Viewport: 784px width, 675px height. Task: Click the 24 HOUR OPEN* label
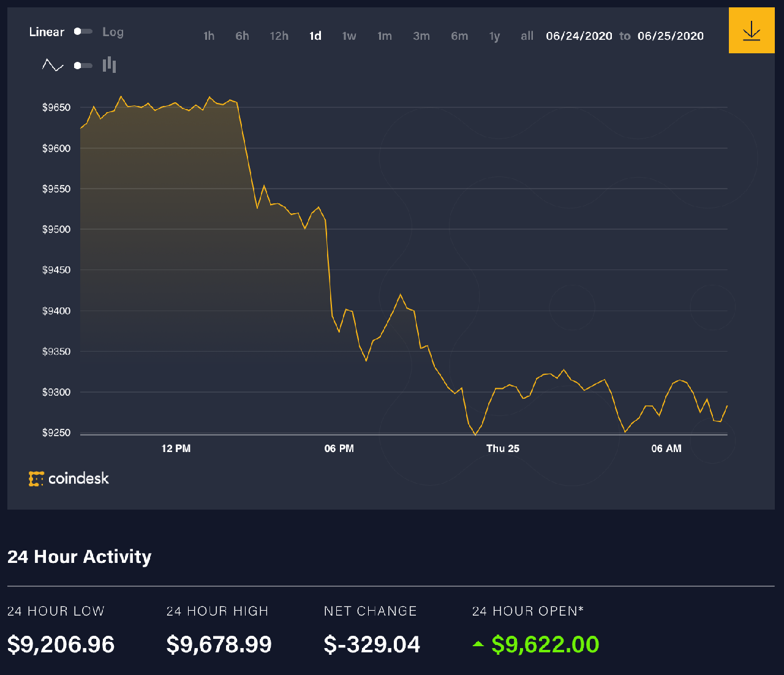528,611
